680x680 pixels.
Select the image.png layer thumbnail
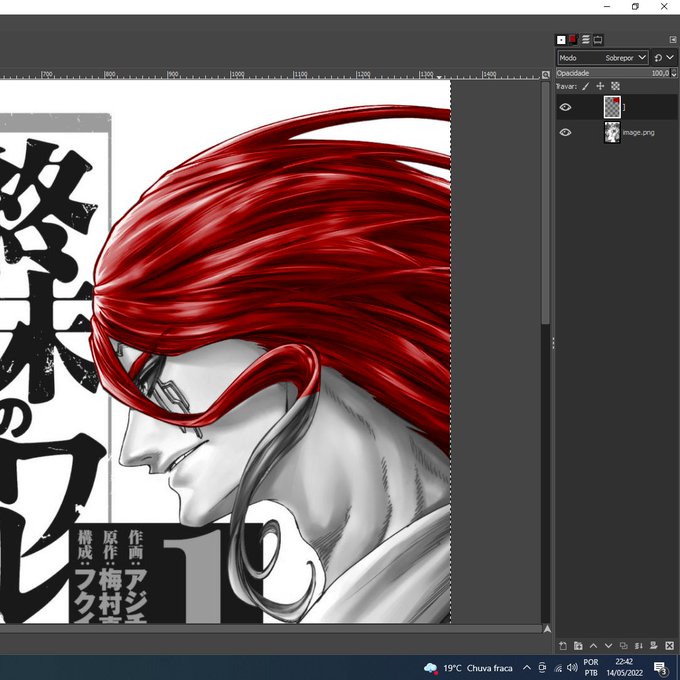(x=612, y=132)
